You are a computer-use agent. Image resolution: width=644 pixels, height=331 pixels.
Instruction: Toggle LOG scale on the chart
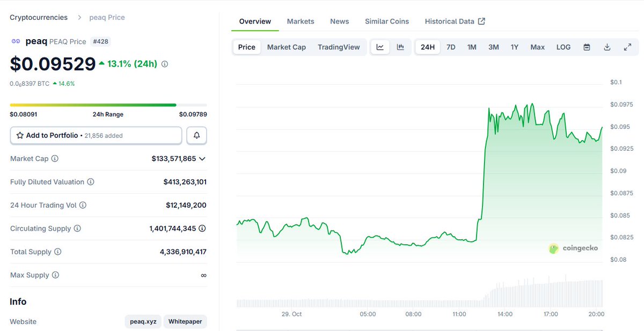(563, 47)
